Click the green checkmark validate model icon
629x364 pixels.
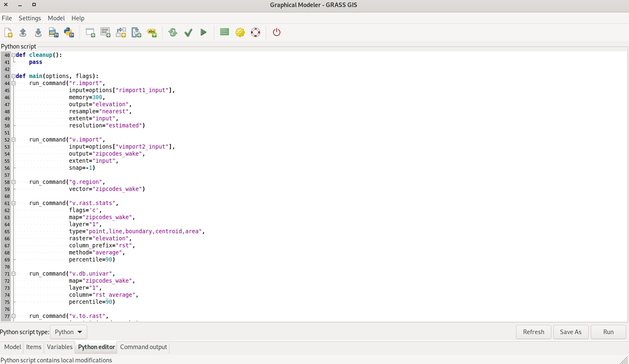tap(188, 32)
